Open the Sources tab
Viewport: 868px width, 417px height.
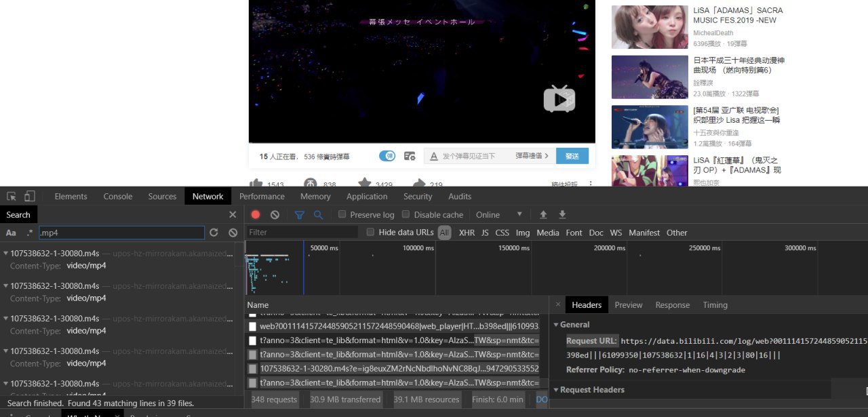[x=162, y=197]
